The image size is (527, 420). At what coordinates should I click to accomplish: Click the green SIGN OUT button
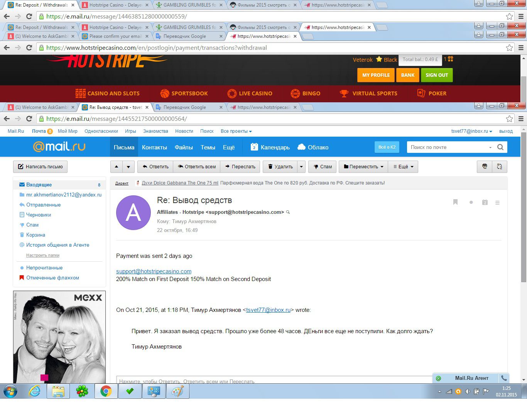(x=437, y=75)
